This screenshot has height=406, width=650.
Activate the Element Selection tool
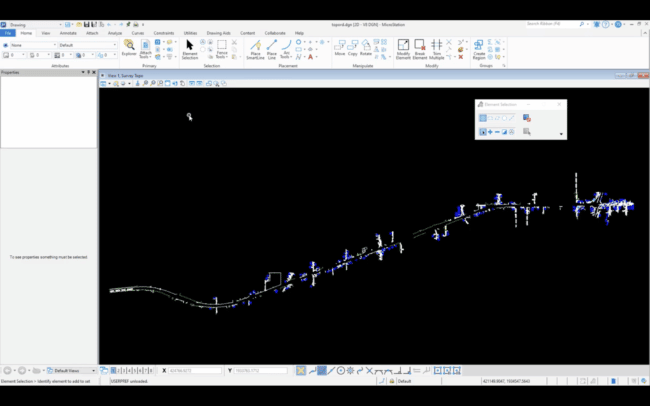(190, 49)
